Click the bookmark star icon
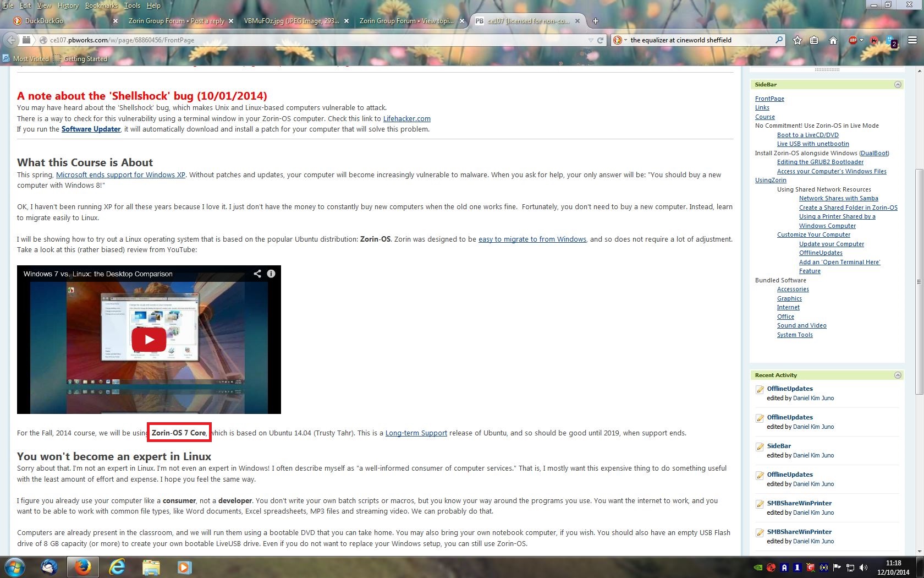924x578 pixels. click(x=798, y=40)
